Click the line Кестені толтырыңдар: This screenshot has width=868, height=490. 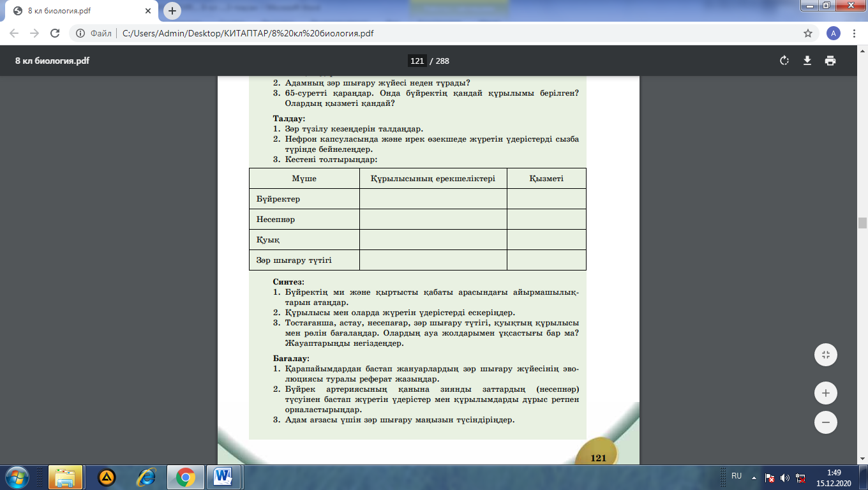click(331, 160)
